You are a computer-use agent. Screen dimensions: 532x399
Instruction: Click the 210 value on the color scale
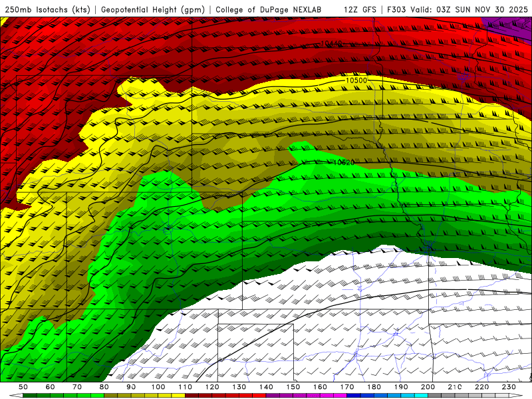[455, 387]
